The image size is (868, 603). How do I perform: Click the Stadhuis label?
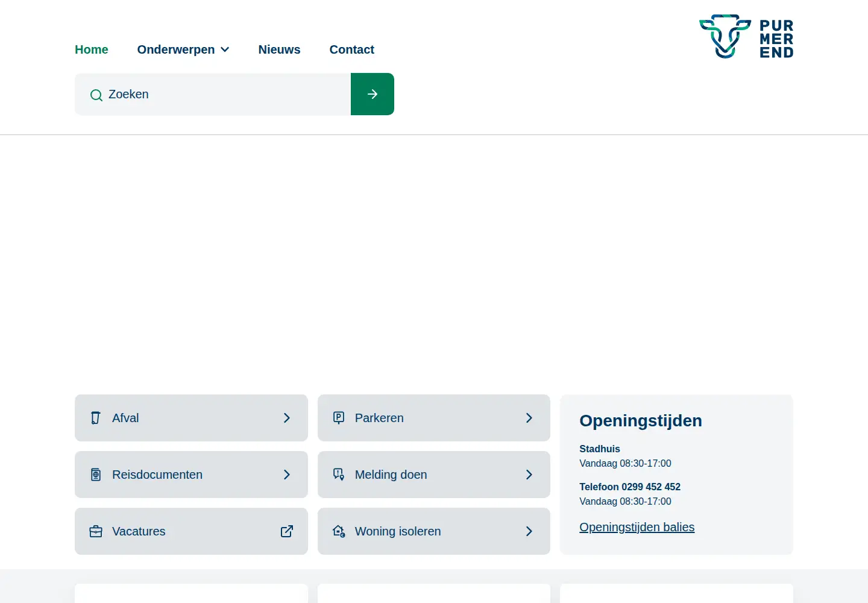click(x=600, y=449)
